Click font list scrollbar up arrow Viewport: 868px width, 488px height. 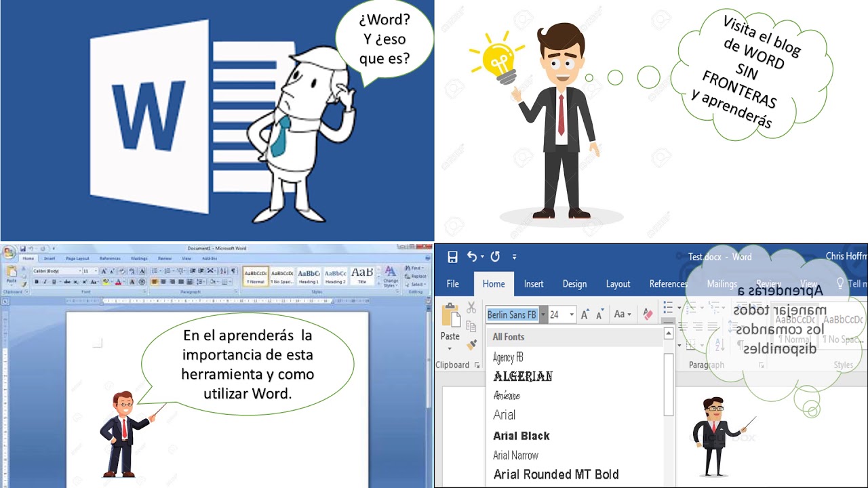pos(668,333)
